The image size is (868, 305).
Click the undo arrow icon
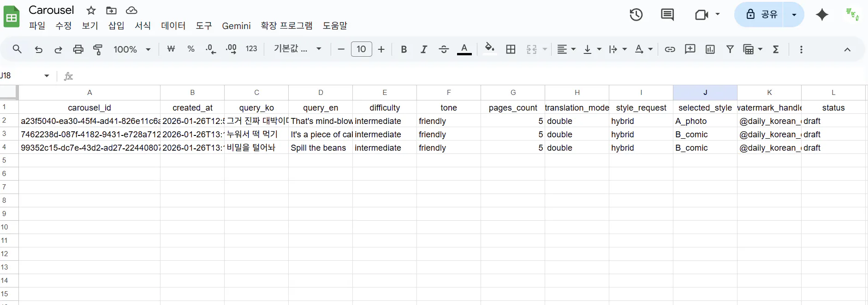tap(39, 49)
